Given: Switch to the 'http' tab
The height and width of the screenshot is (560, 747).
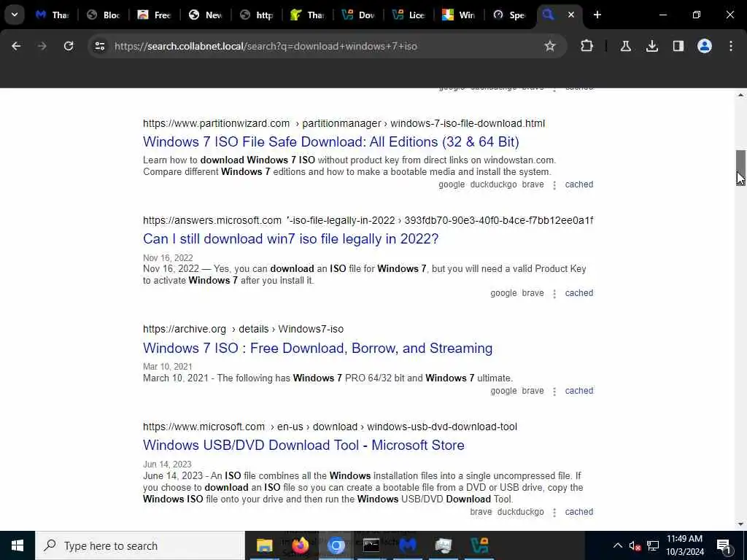Looking at the screenshot, I should [x=256, y=15].
